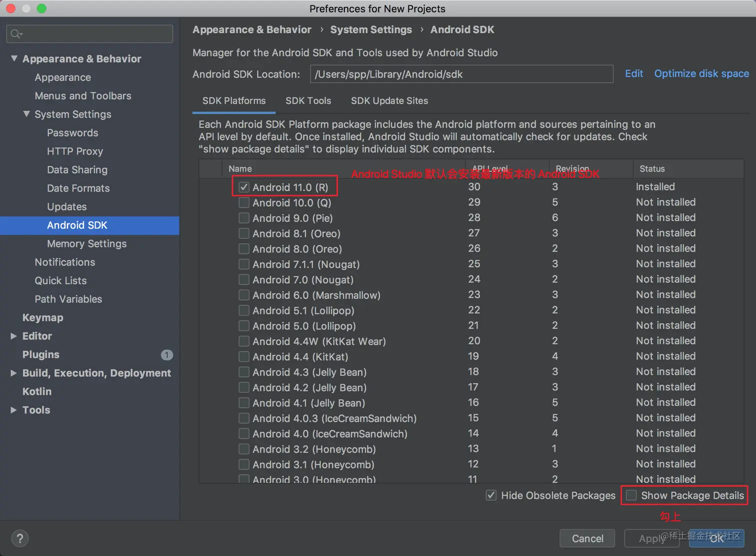Image resolution: width=756 pixels, height=556 pixels.
Task: Select Memory Settings in the sidebar
Action: [86, 243]
